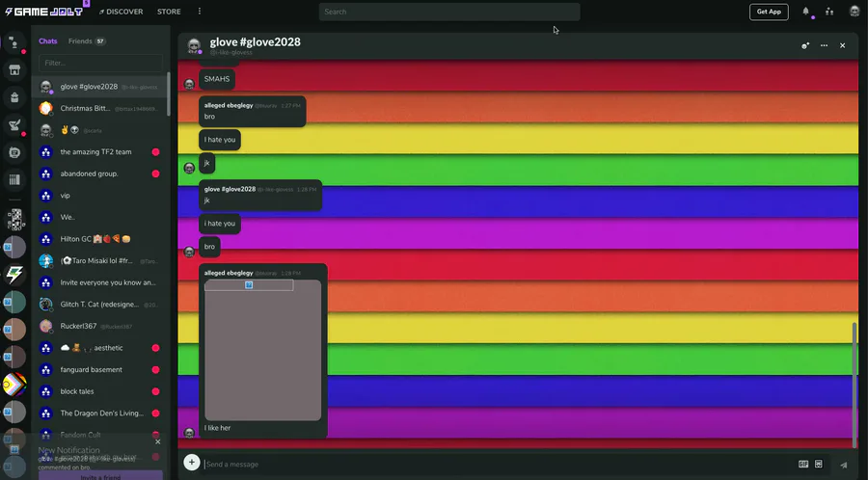Open the Ruckerl367 chat
Image resolution: width=868 pixels, height=480 pixels.
[99, 327]
